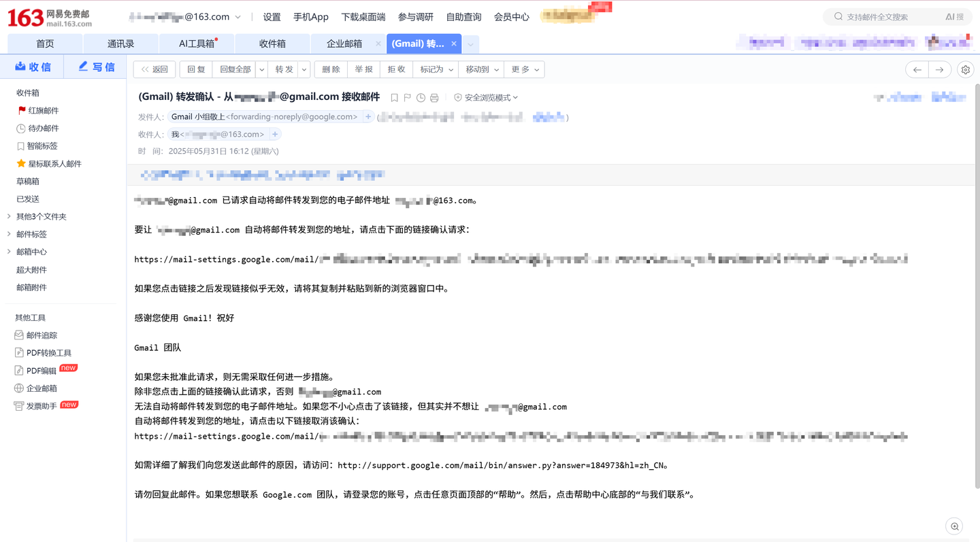Open 企业邮箱 from the sidebar tools list

point(36,388)
